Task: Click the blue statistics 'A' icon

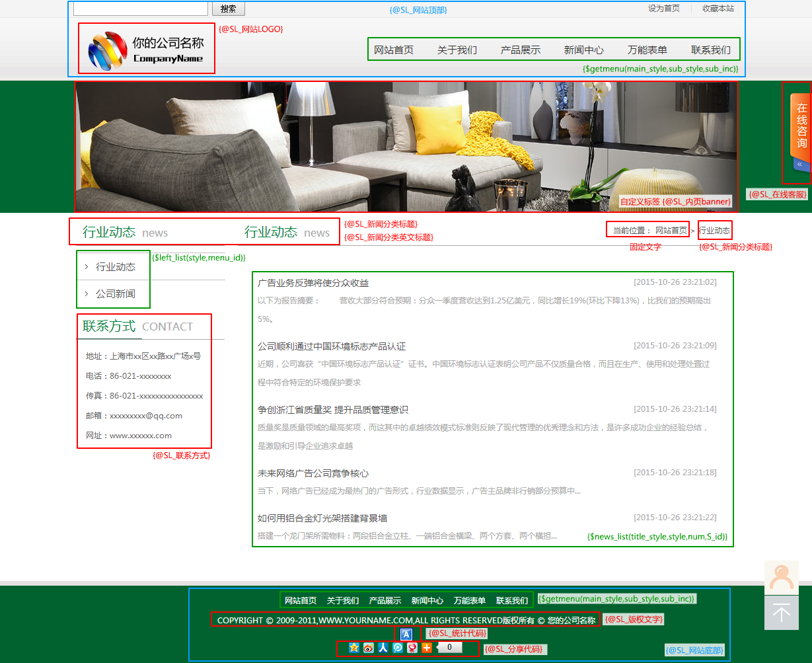Action: 406,634
